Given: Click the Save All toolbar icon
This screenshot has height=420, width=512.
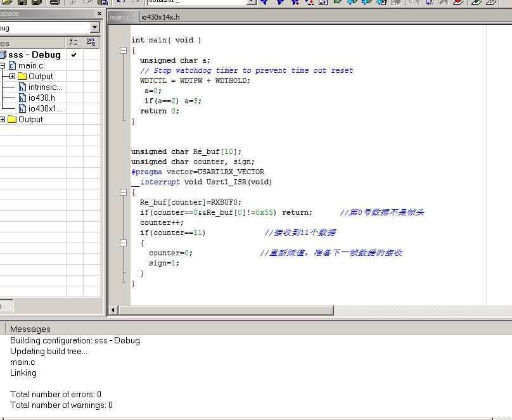Looking at the screenshot, I should click(37, 2).
